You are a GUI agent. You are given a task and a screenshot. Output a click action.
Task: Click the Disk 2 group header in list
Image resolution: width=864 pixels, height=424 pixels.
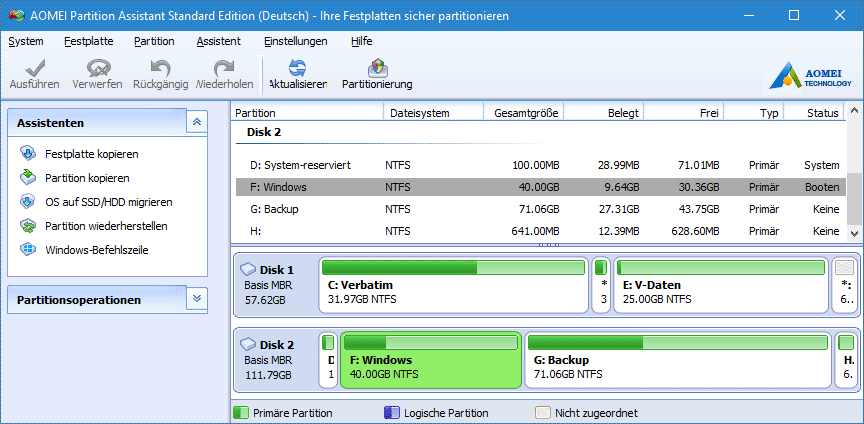pos(264,132)
